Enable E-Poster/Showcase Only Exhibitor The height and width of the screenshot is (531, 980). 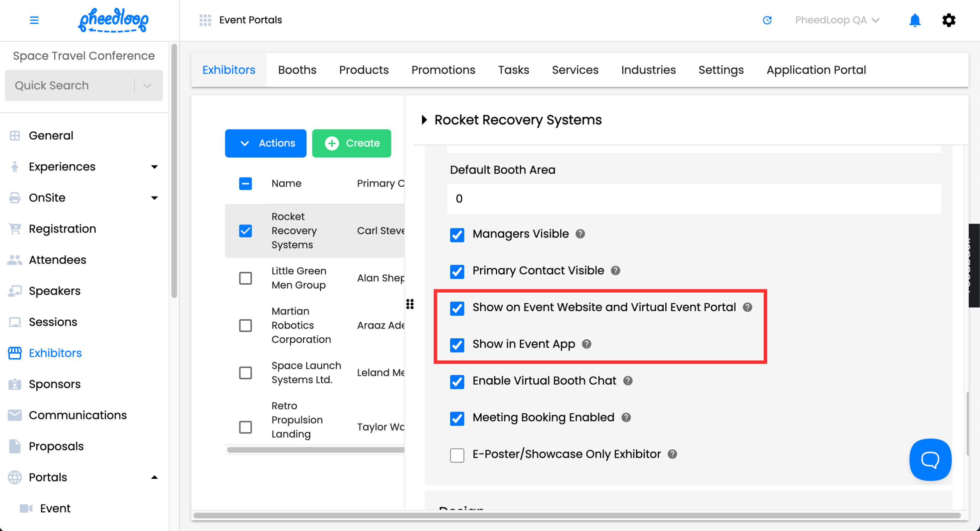457,455
